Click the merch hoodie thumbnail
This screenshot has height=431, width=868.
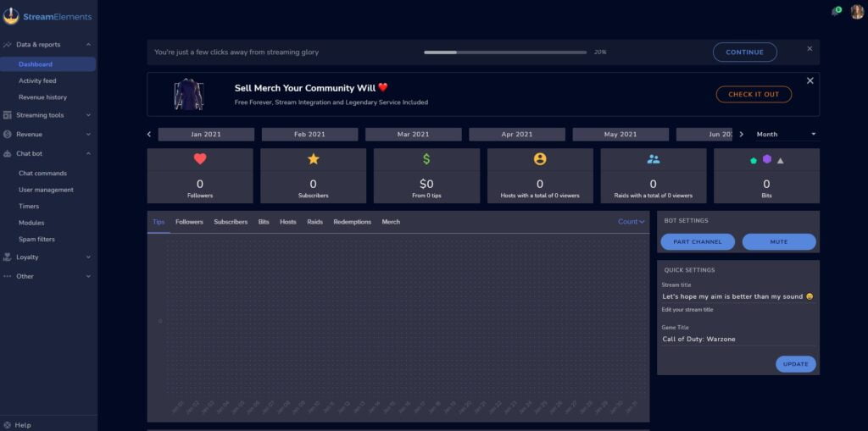(x=189, y=94)
